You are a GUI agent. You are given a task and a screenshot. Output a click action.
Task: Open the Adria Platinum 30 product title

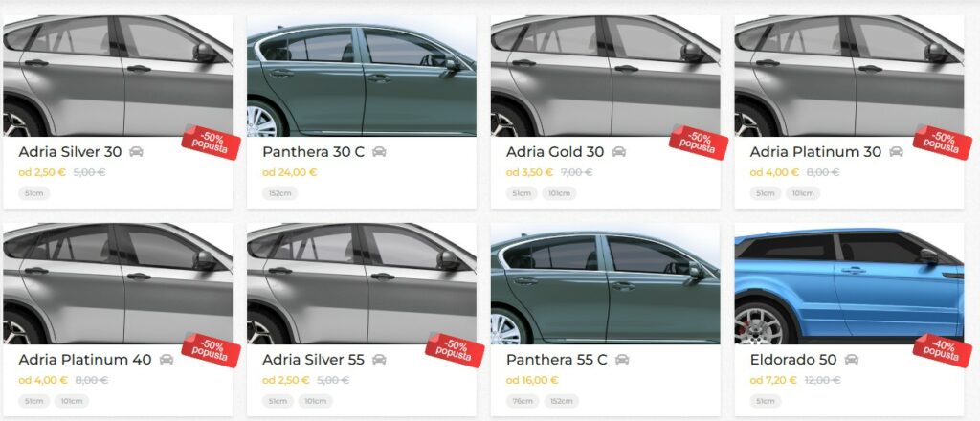pyautogui.click(x=815, y=152)
